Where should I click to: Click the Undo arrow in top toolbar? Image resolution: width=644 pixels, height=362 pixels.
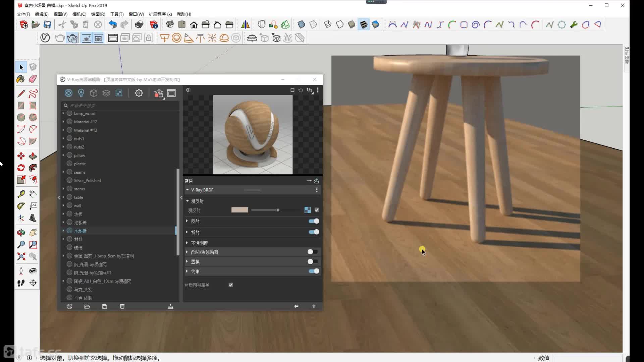112,24
